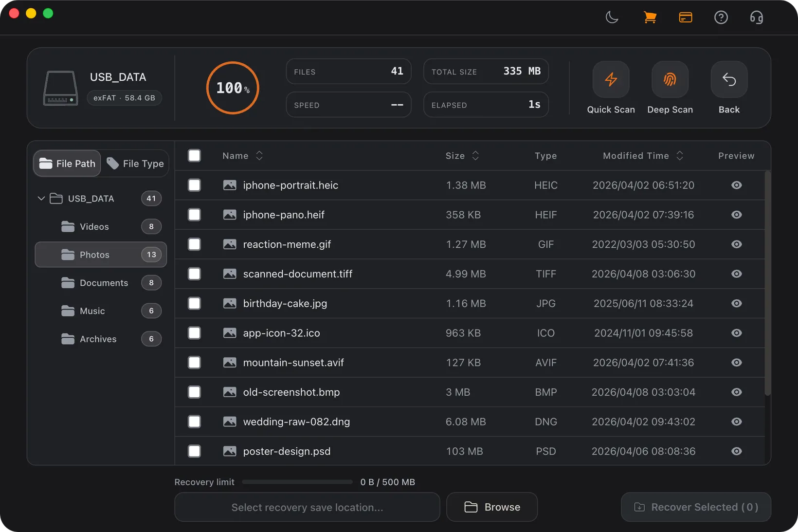Check the wedding-raw-082.dng checkbox
The image size is (798, 532).
click(x=194, y=422)
